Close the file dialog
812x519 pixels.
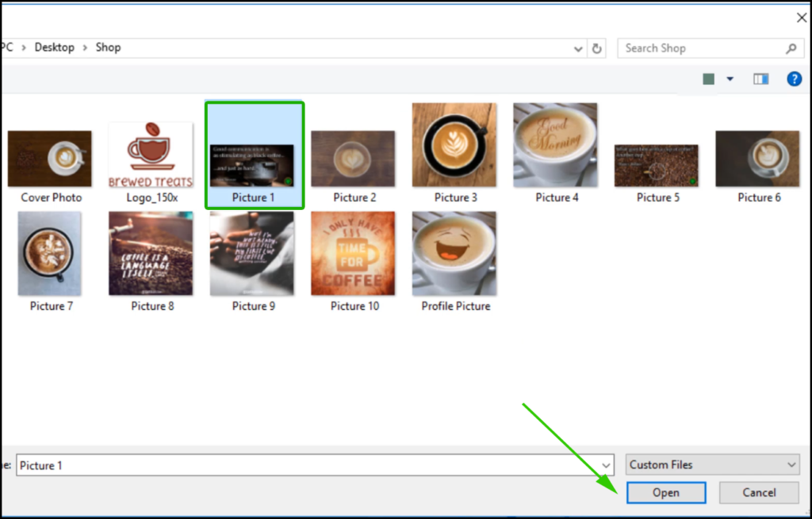(x=801, y=17)
